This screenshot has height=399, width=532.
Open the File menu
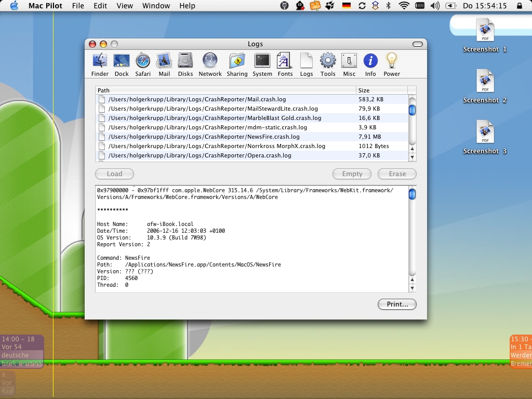tap(78, 6)
